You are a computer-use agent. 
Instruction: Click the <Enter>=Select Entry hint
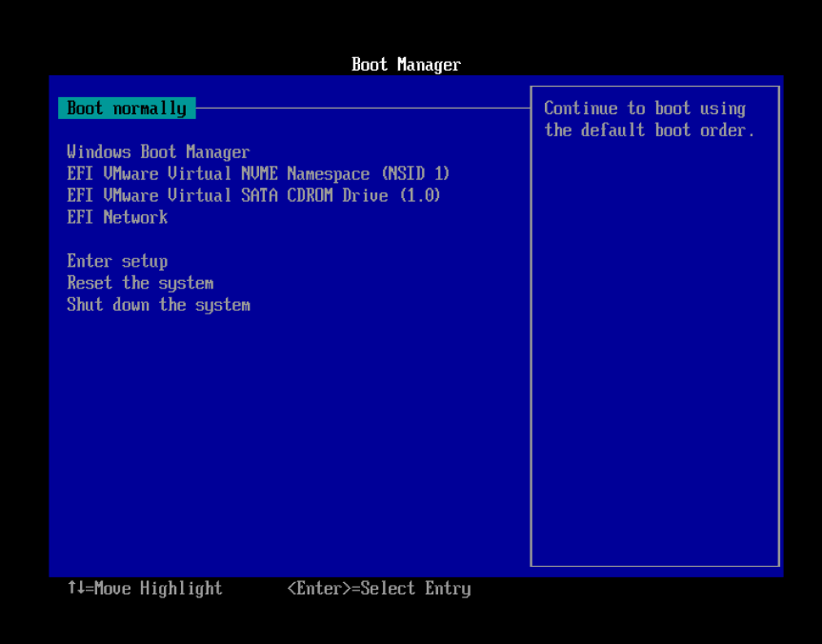coord(379,589)
